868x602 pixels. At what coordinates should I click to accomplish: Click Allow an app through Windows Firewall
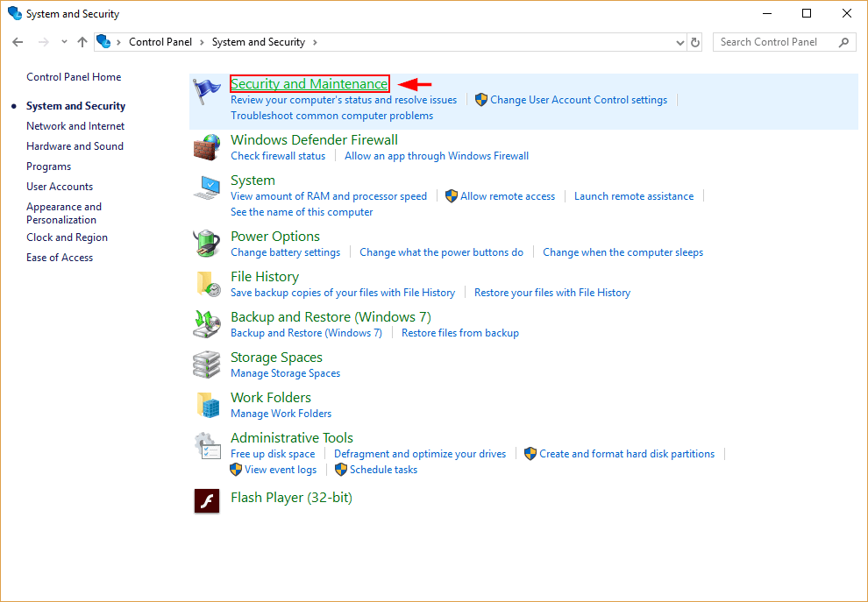(x=437, y=156)
